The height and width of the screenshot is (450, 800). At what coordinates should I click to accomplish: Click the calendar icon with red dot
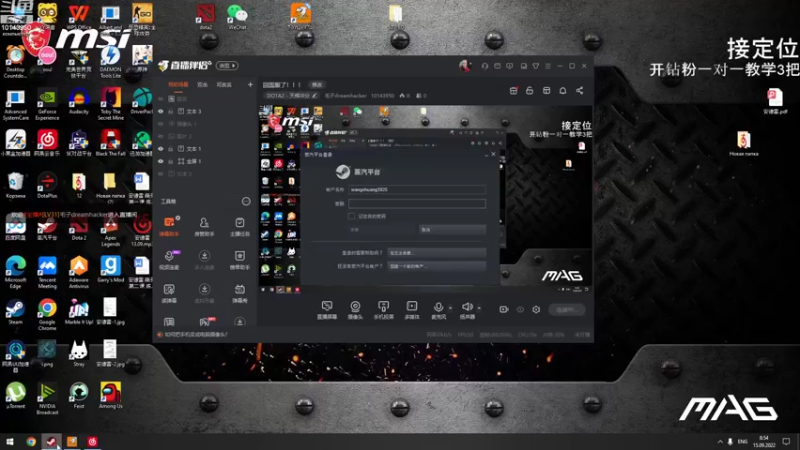coord(514,90)
